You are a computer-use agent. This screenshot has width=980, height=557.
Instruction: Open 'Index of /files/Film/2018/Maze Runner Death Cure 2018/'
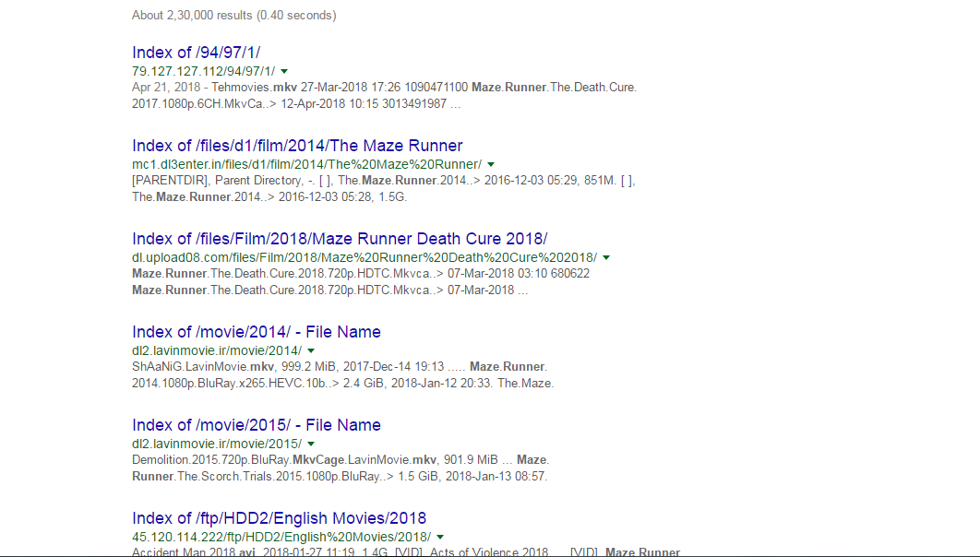(x=340, y=239)
